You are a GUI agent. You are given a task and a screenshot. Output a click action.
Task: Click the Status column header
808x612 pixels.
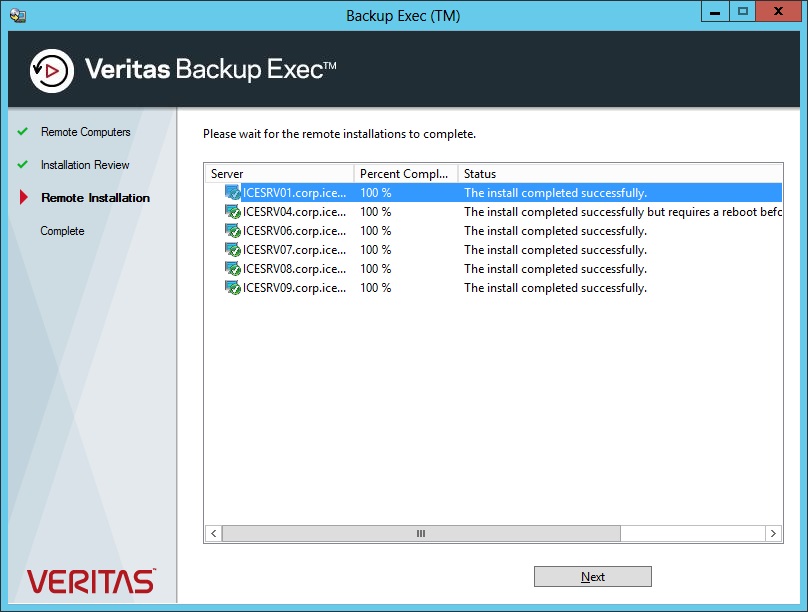(x=620, y=174)
